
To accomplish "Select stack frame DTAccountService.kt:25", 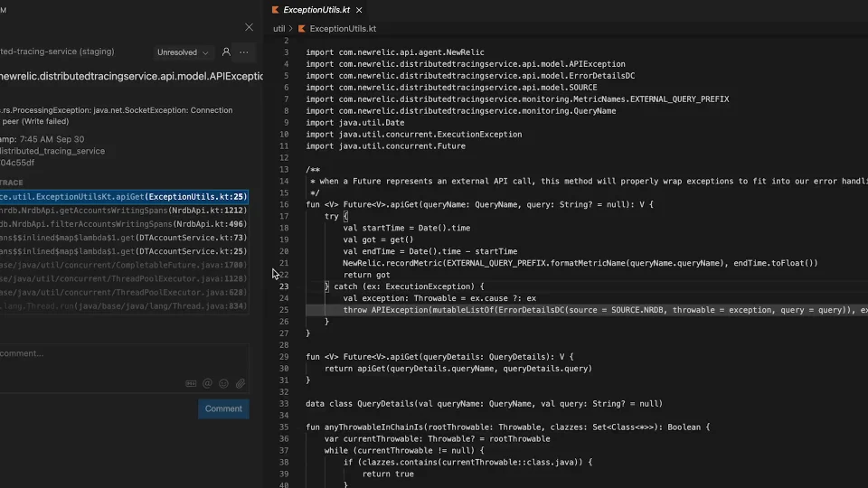I will (x=124, y=251).
